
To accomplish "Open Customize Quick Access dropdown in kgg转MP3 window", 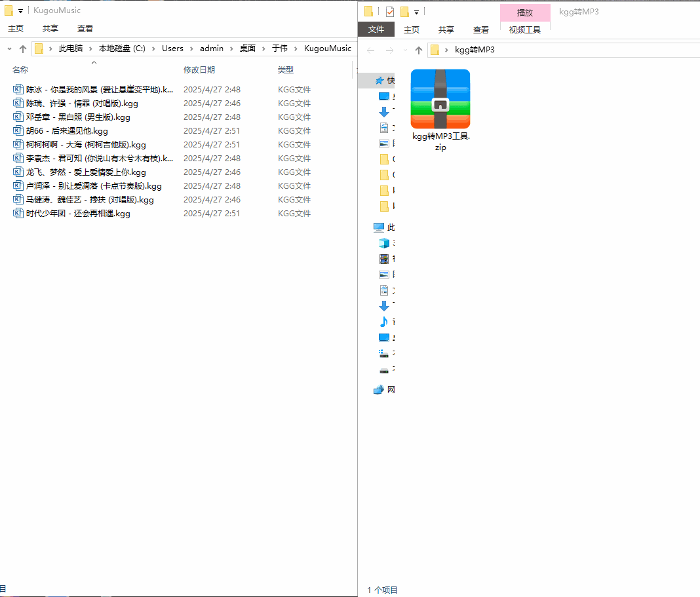I will tap(416, 12).
